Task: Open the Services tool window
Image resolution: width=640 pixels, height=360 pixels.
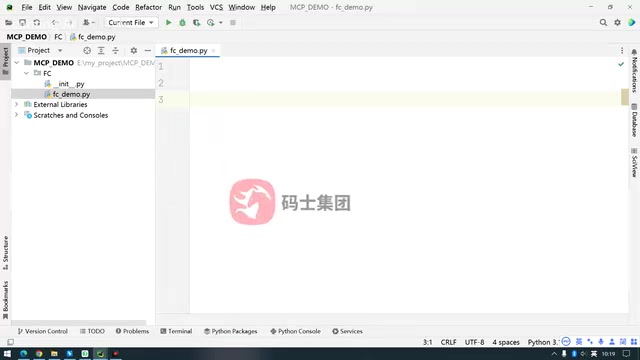Action: [x=347, y=331]
